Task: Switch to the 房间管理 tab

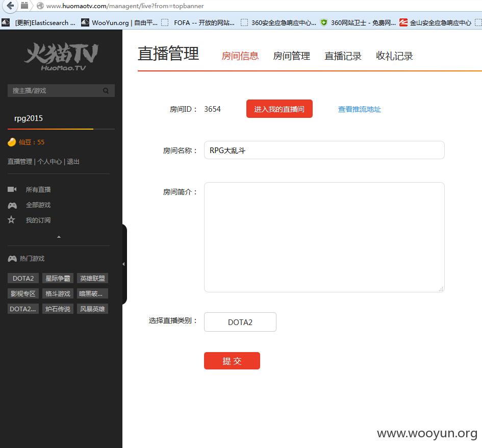Action: pos(291,56)
